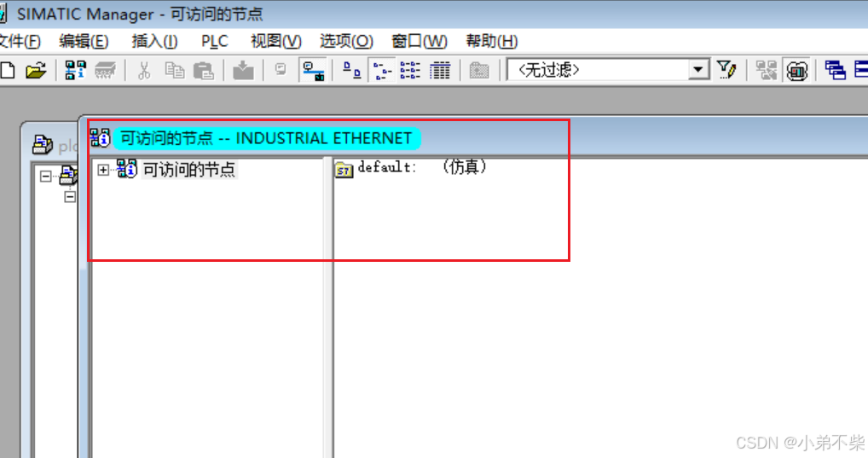Open the 窗口(W) menu
The width and height of the screenshot is (868, 458).
pyautogui.click(x=419, y=41)
